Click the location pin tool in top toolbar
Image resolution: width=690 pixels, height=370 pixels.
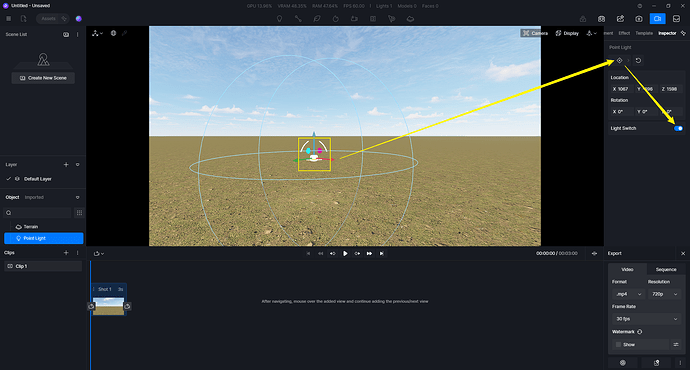click(279, 19)
